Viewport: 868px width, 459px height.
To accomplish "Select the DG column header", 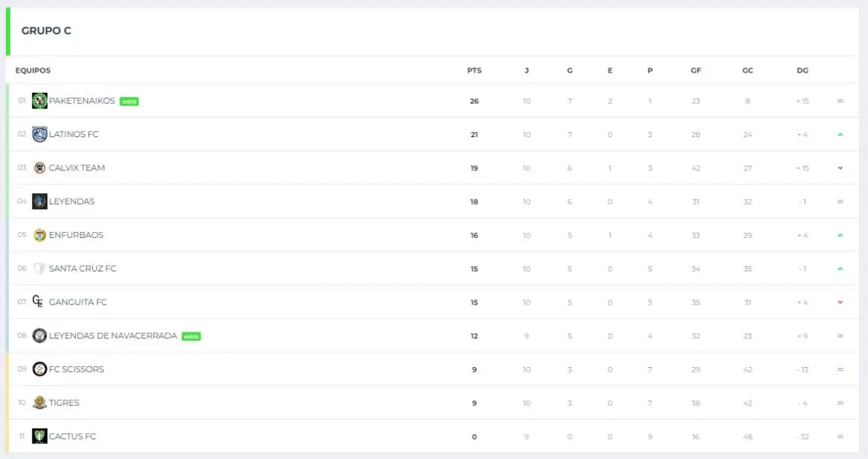I will pos(803,70).
